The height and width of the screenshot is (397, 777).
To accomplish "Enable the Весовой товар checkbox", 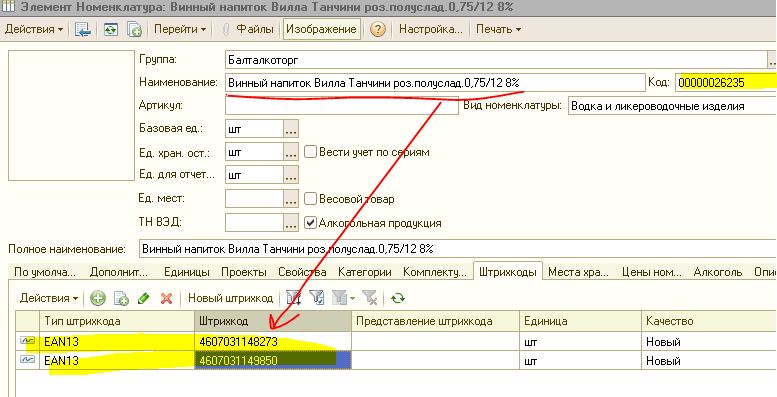I will click(310, 199).
